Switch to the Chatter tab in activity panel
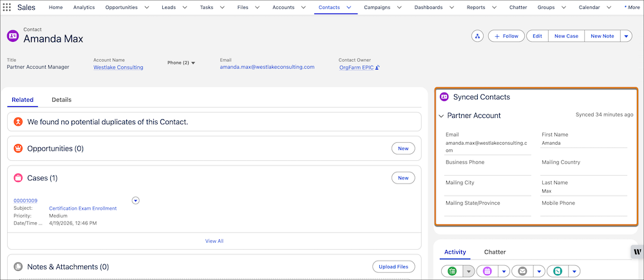The height and width of the screenshot is (280, 644). (x=495, y=252)
